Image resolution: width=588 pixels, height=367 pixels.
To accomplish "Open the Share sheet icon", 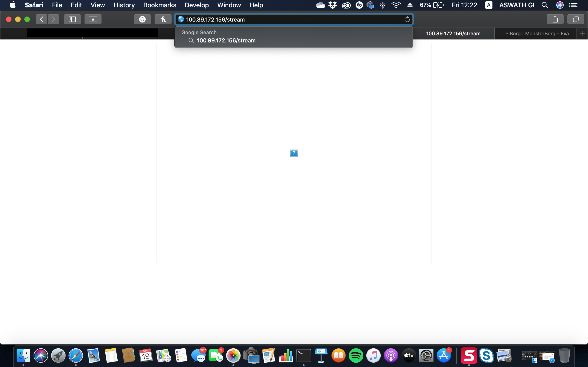I will point(555,19).
